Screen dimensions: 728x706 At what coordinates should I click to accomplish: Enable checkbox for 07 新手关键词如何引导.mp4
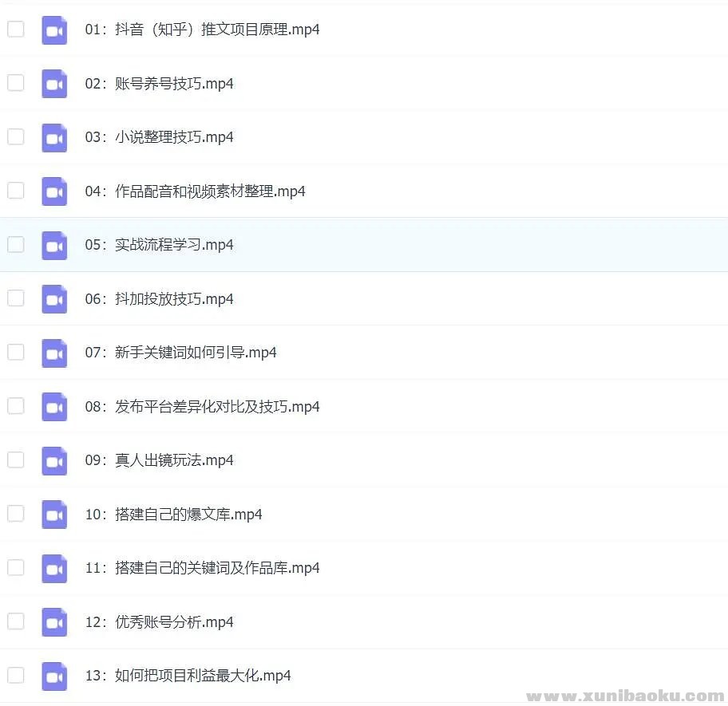coord(16,352)
